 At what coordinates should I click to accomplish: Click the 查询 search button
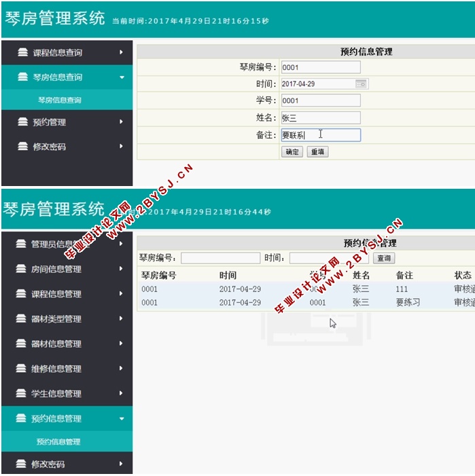tap(384, 258)
